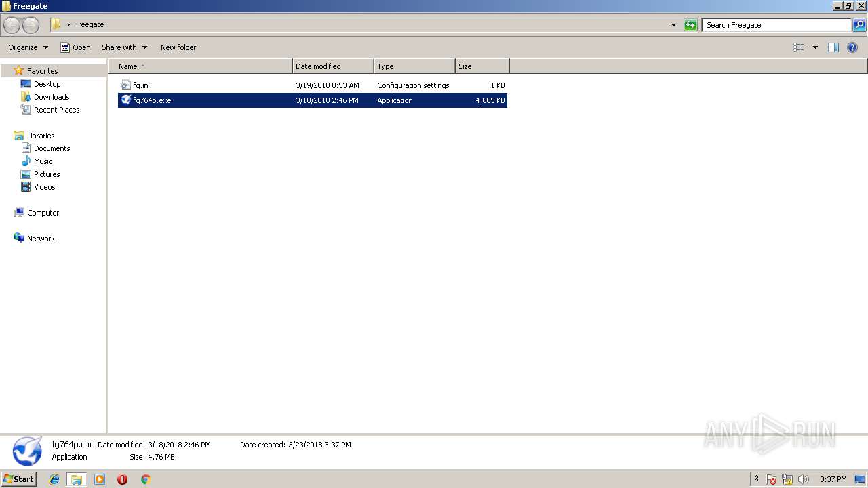Screen dimensions: 868x488
Task: Open the Share with dropdown menu
Action: coord(124,47)
